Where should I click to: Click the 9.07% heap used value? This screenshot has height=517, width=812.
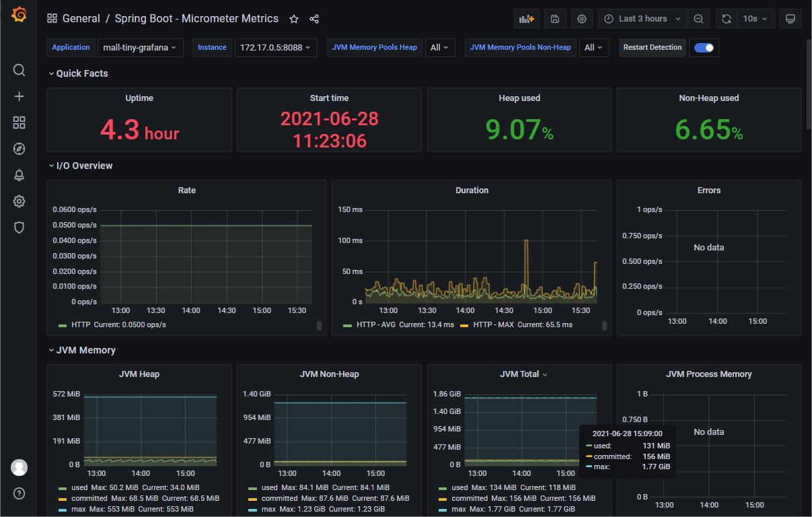[x=519, y=129]
